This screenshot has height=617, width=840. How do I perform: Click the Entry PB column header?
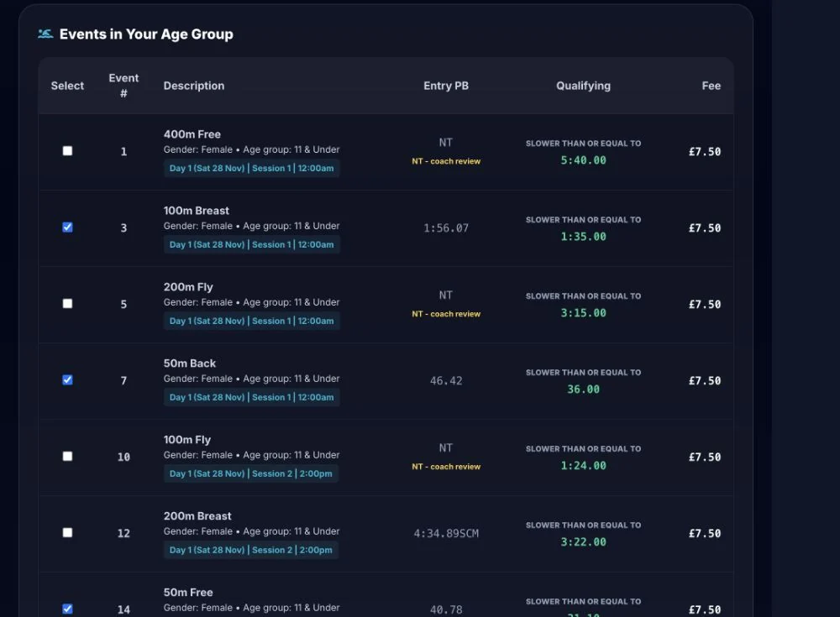[x=446, y=86]
